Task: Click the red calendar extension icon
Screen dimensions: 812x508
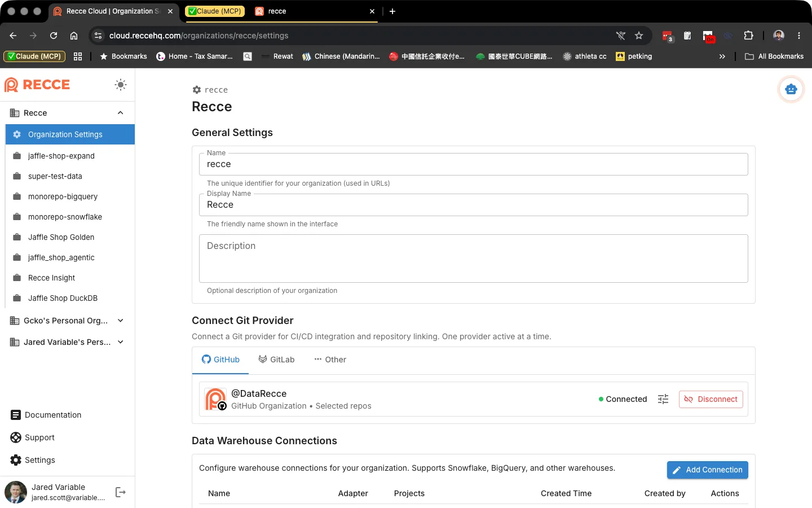Action: [x=668, y=36]
